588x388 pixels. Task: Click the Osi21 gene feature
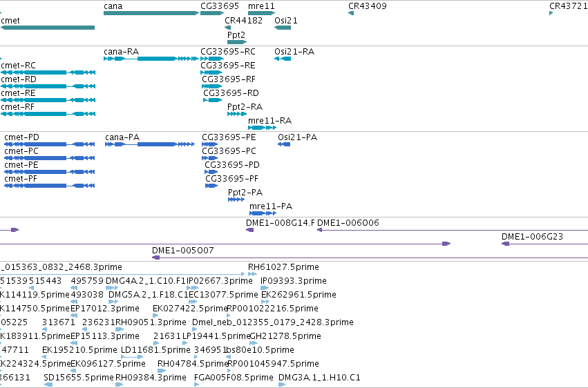(x=283, y=28)
